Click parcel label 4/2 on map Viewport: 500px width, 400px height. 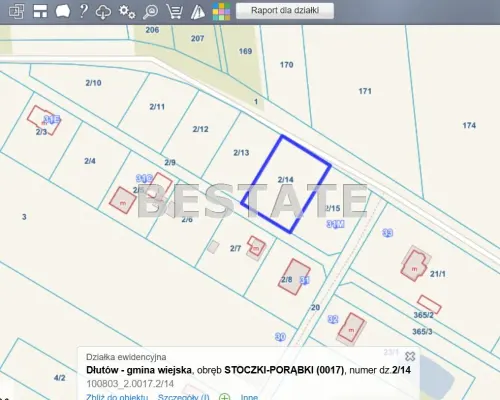point(59,378)
